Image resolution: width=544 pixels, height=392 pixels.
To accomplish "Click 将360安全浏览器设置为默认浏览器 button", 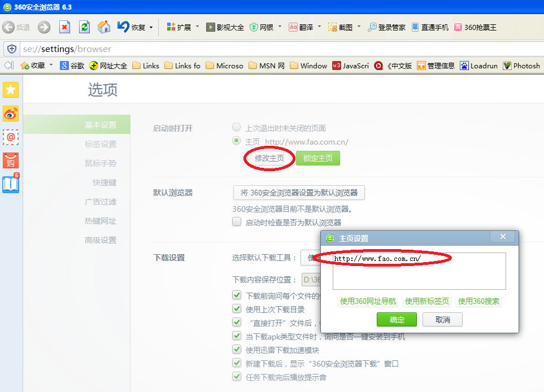I will (299, 193).
